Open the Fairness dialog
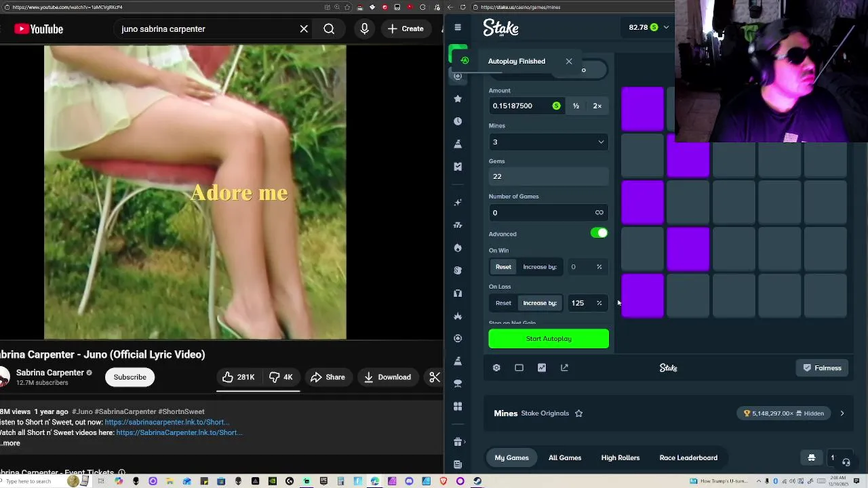Screen dimensions: 868x488 (822, 368)
